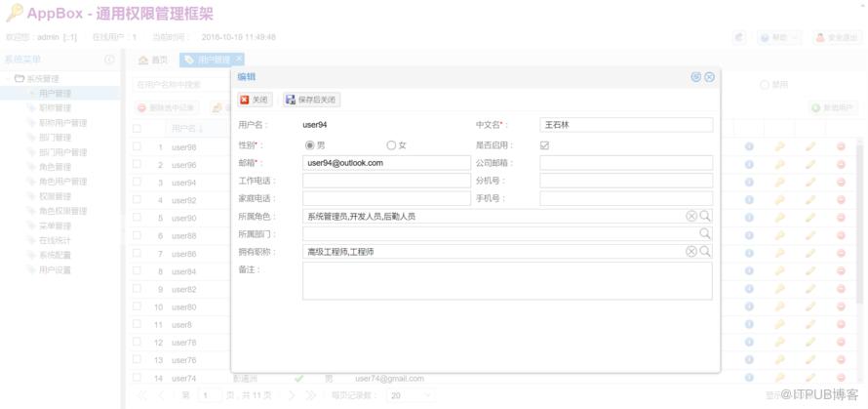The height and width of the screenshot is (409, 868).
Task: Open 部门管理 in the sidebar tree
Action: pyautogui.click(x=55, y=137)
